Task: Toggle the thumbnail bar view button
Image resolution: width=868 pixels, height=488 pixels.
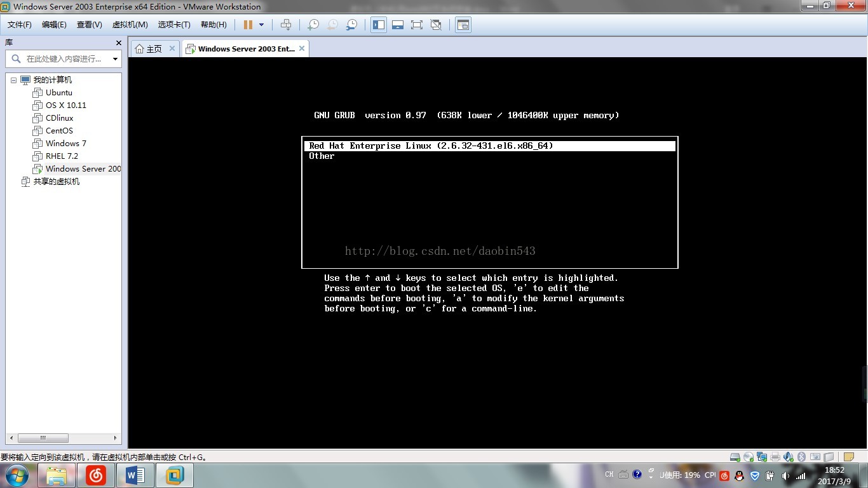Action: (398, 25)
